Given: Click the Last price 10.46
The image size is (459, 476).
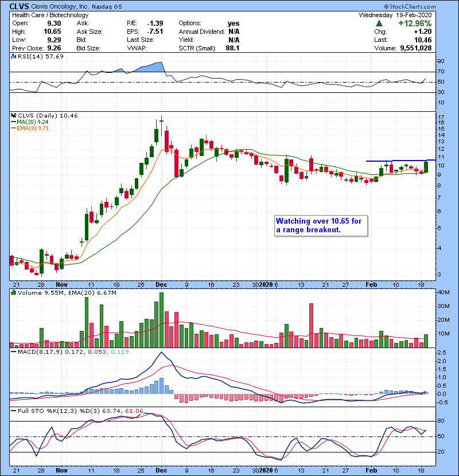Looking at the screenshot, I should pyautogui.click(x=423, y=40).
